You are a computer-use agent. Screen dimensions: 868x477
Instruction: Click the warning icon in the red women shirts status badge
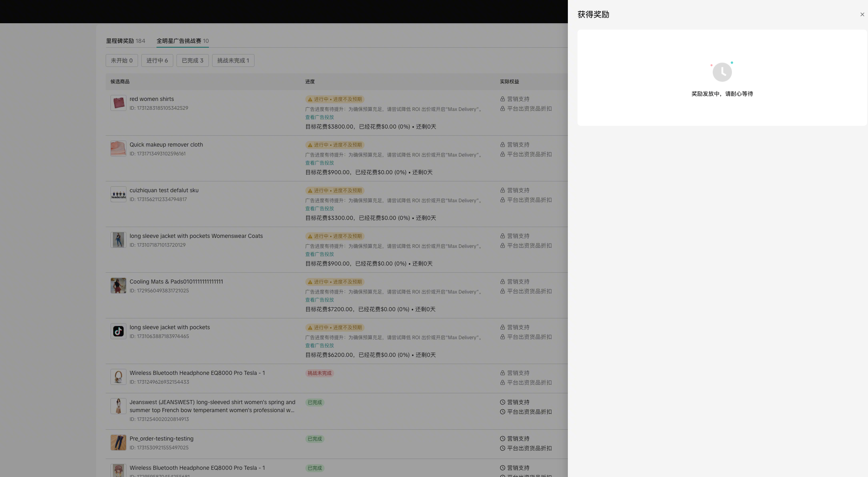pyautogui.click(x=310, y=99)
